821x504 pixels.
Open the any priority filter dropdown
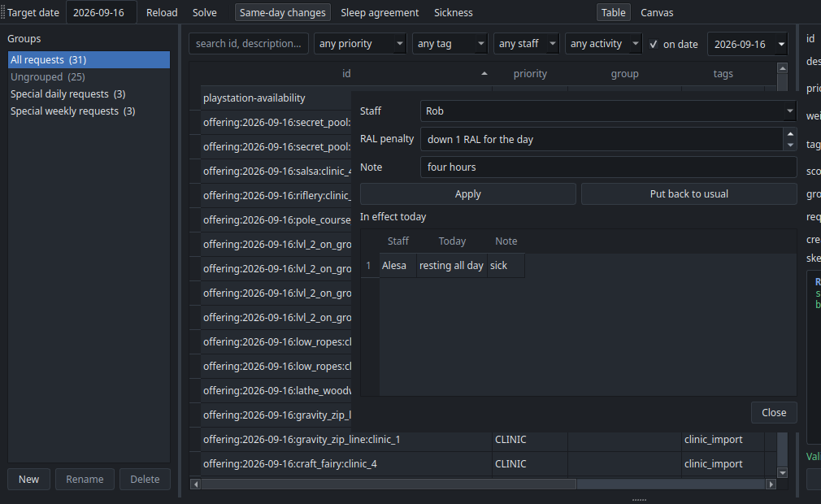pos(360,44)
